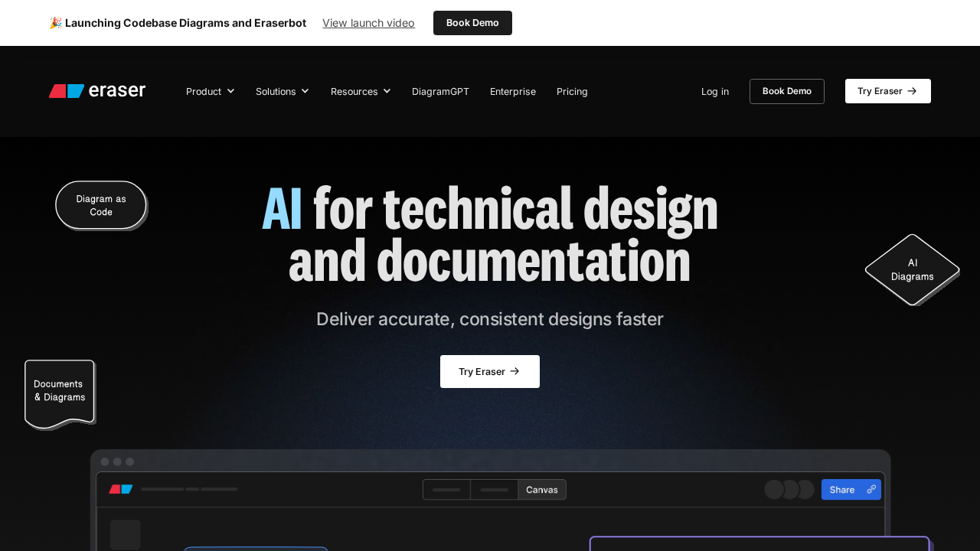The image size is (980, 551).
Task: Select the Canvas tab in app preview
Action: click(x=542, y=490)
